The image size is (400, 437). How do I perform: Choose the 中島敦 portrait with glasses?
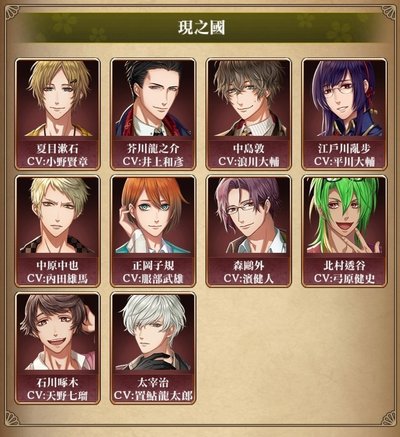tap(249, 98)
